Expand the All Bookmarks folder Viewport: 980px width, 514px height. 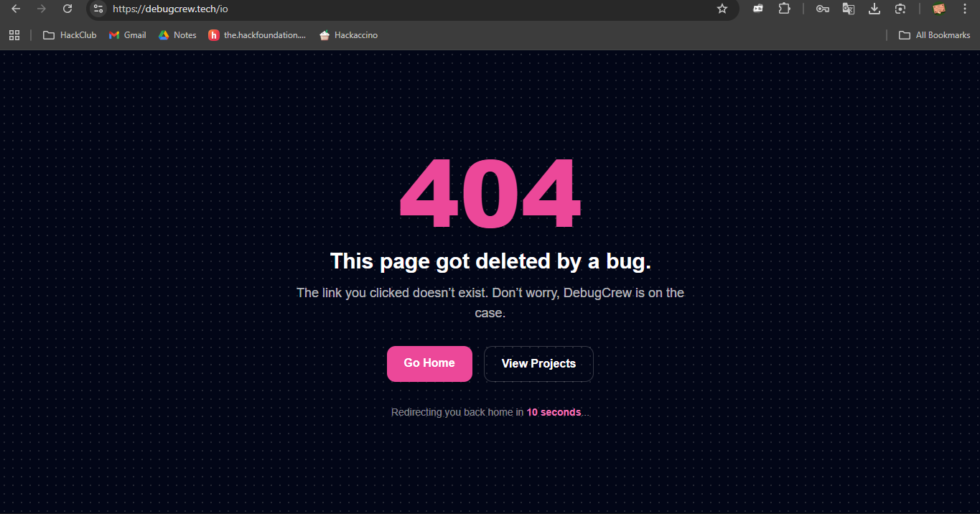coord(935,35)
